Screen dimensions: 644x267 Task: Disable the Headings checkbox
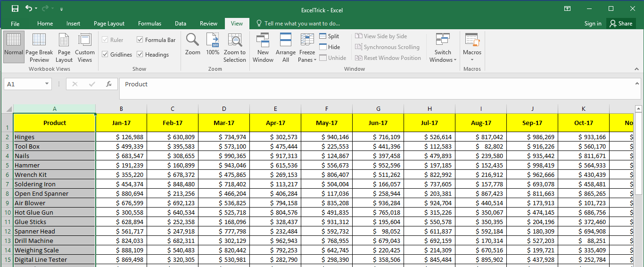[x=140, y=54]
